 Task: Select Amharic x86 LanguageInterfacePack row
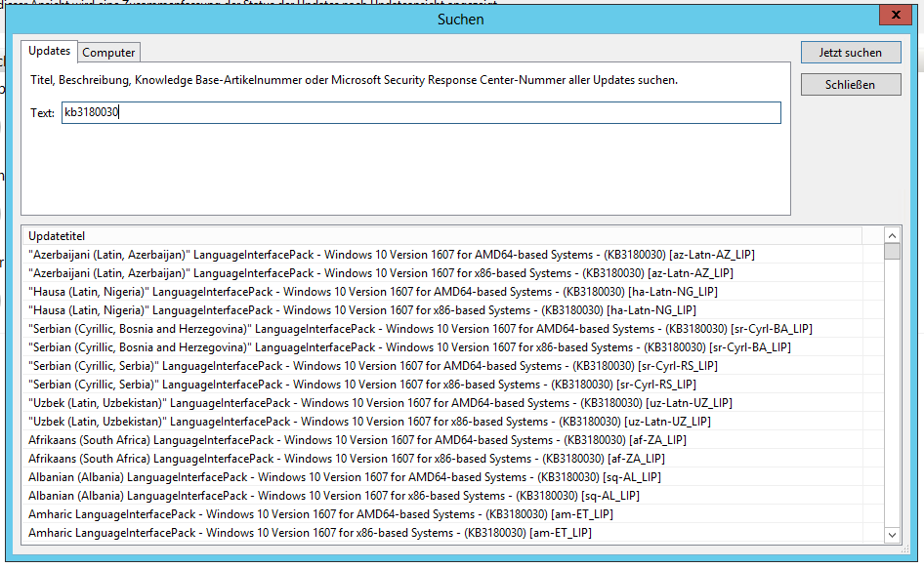tap(310, 533)
